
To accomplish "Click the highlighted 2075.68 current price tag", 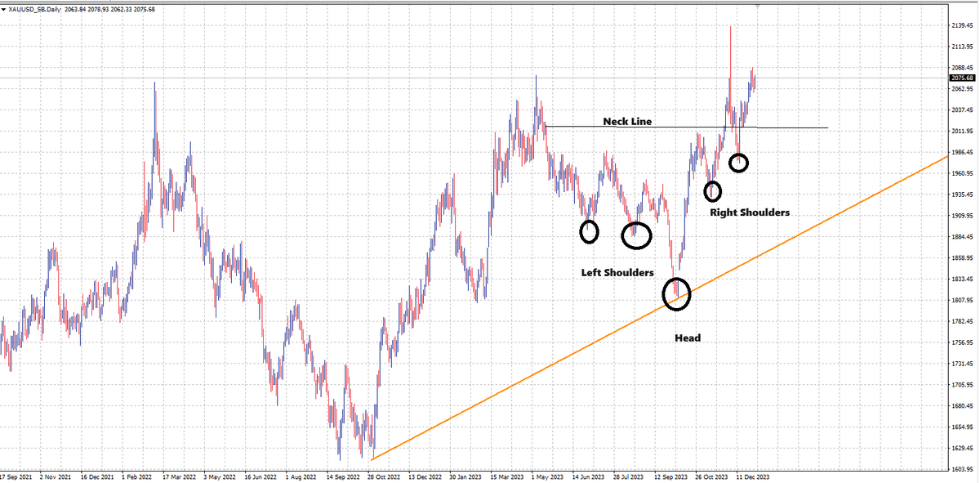I will tap(964, 78).
